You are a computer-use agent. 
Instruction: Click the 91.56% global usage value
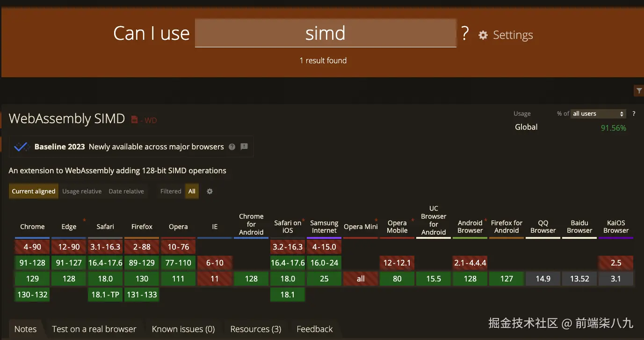613,128
